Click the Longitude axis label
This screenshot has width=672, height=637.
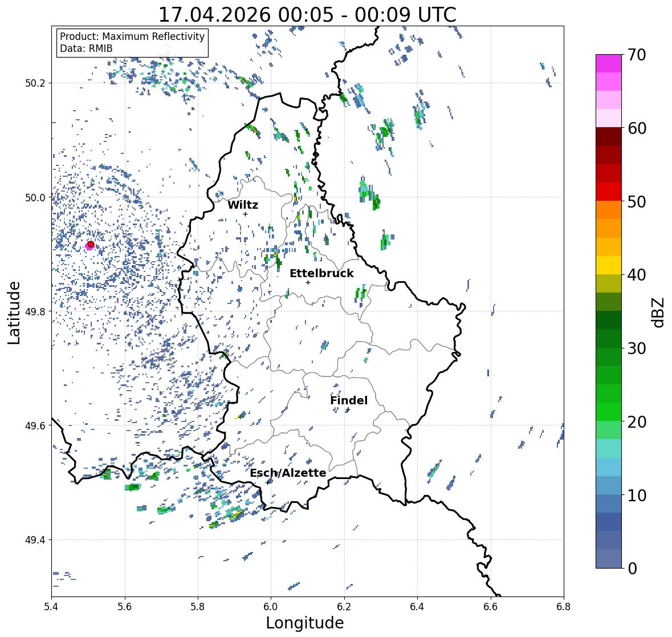[x=305, y=623]
